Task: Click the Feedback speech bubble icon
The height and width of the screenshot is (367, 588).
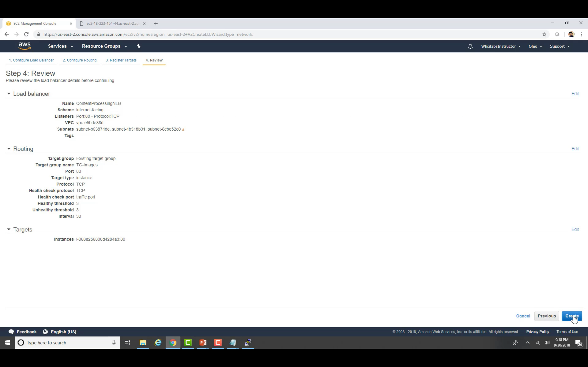Action: point(11,332)
